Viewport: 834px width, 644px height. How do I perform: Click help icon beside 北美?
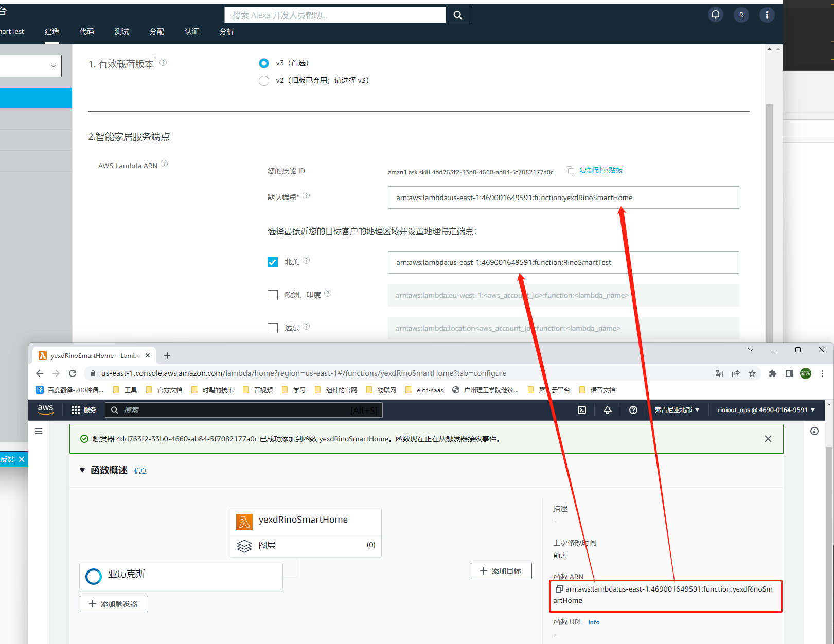[306, 260]
